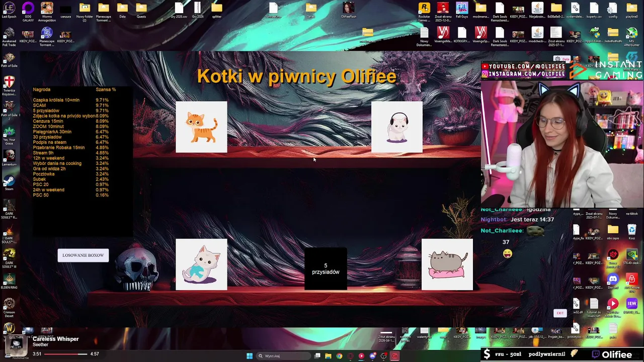Click 'Wybór dania na cooking' reward entry

coord(70,163)
